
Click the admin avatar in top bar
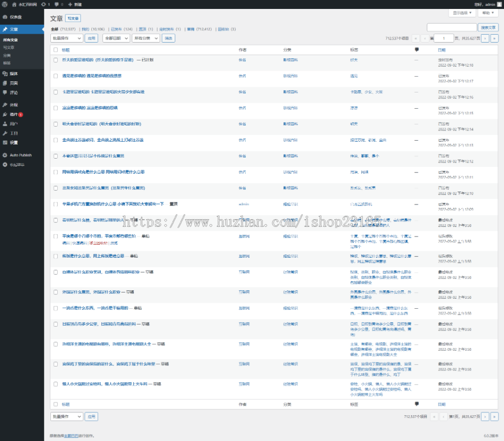(x=500, y=4)
